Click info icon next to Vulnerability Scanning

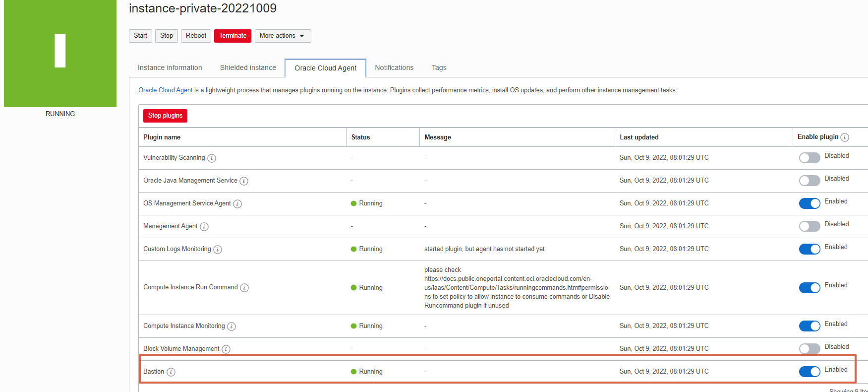pyautogui.click(x=212, y=158)
